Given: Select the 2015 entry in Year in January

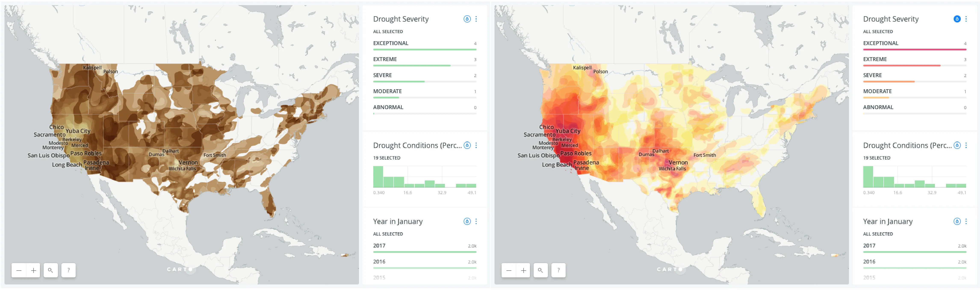Looking at the screenshot, I should point(379,277).
